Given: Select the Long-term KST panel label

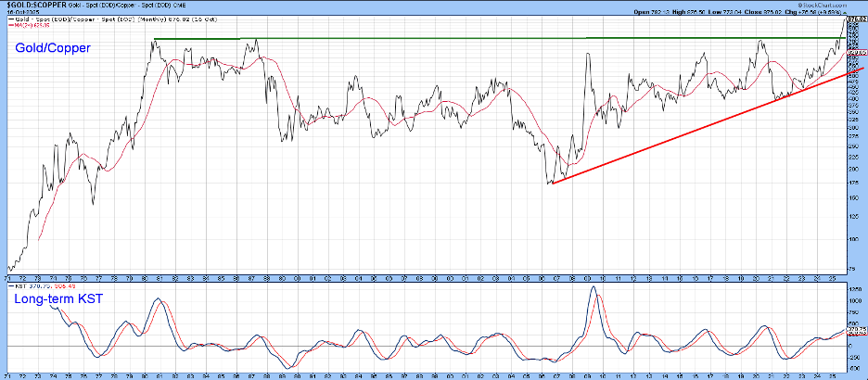Looking at the screenshot, I should 57,299.
